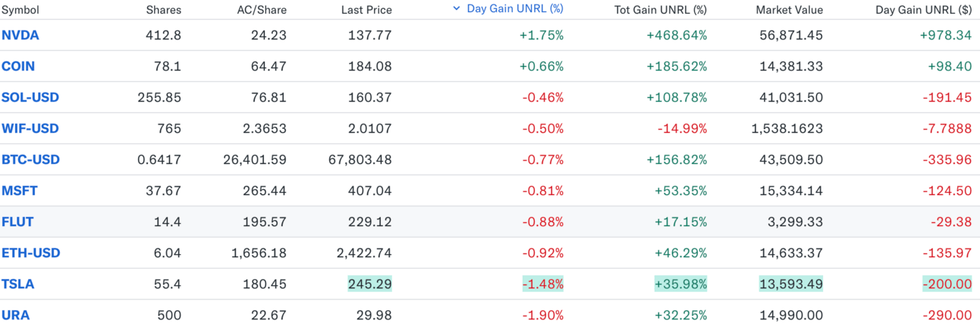This screenshot has width=980, height=330.
Task: Click the Shares column header
Action: (x=164, y=10)
